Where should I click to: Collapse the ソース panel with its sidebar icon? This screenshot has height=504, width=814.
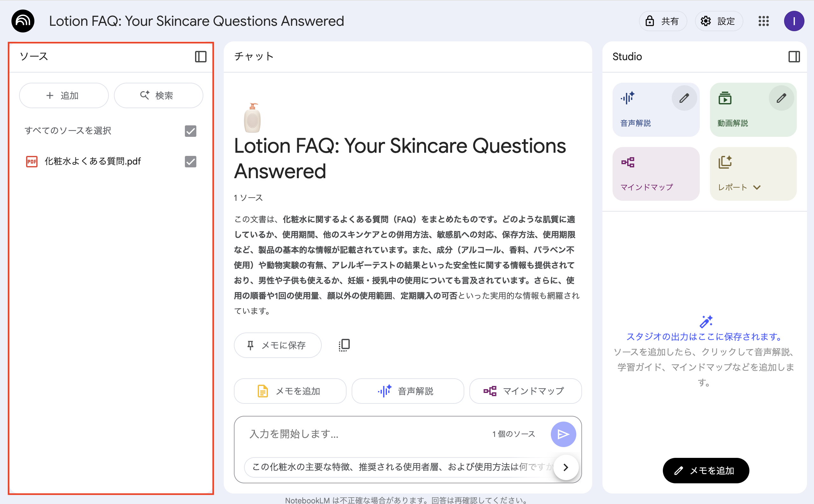pos(200,57)
